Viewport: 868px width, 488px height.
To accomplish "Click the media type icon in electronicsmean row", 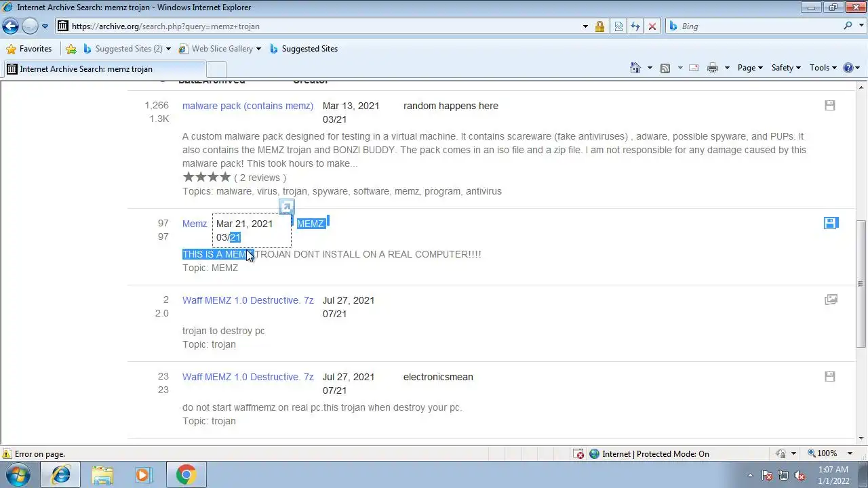I will [x=830, y=376].
